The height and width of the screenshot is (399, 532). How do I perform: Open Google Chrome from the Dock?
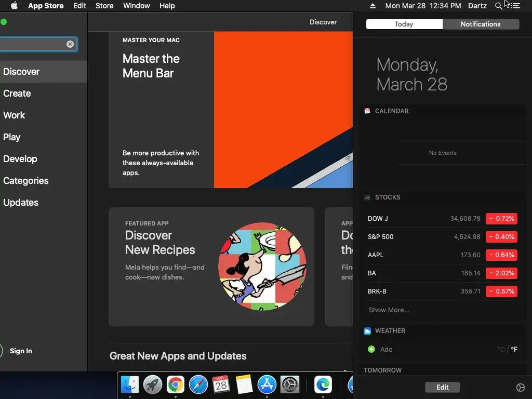click(x=176, y=384)
